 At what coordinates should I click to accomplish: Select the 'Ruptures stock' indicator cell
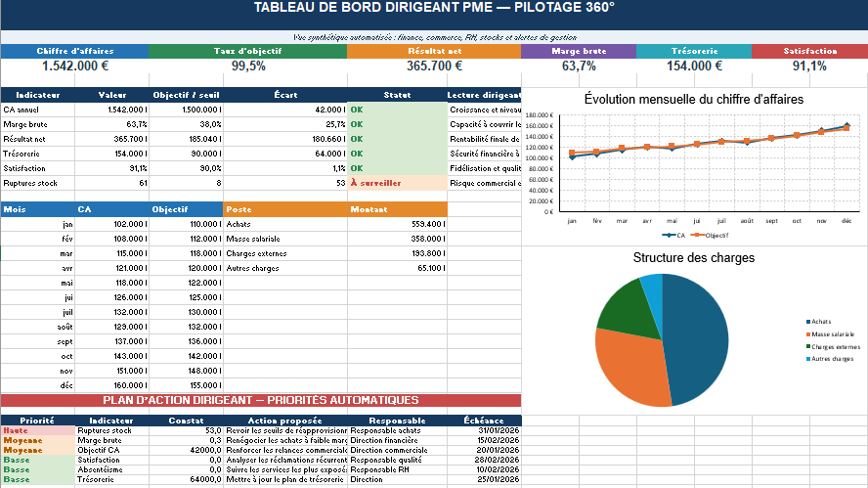pos(38,183)
